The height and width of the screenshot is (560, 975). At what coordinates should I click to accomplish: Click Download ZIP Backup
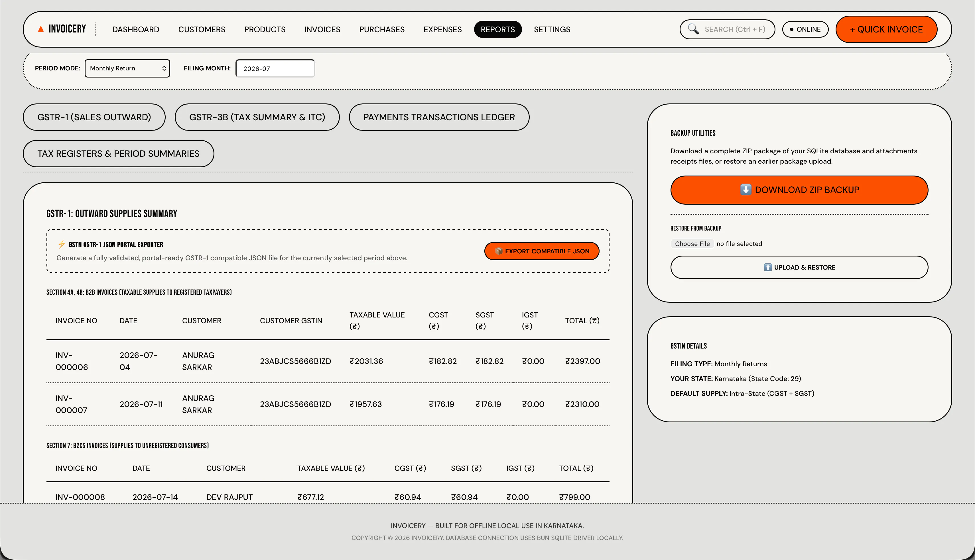point(799,190)
